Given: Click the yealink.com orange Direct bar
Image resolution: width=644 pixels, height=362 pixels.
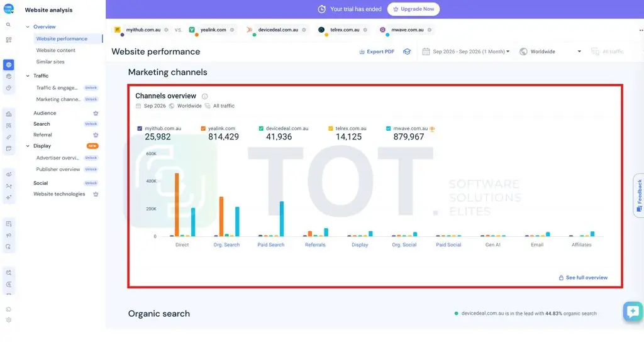Looking at the screenshot, I should coord(177,205).
